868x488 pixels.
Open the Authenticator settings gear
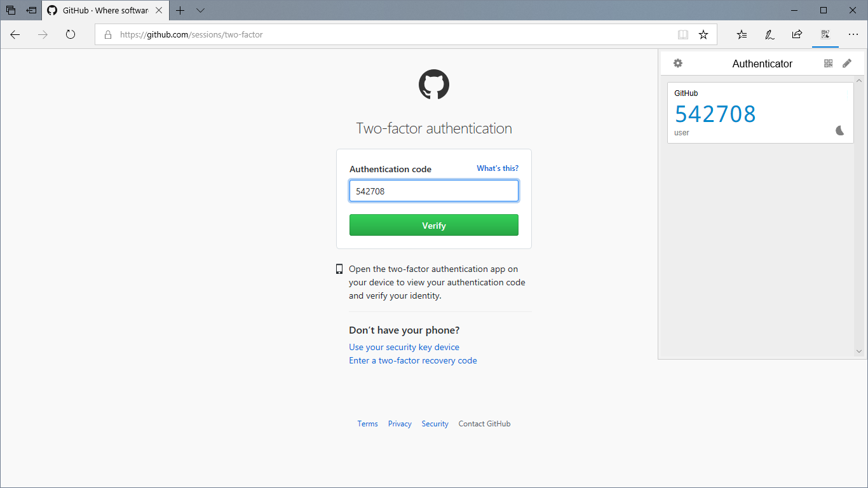tap(678, 63)
